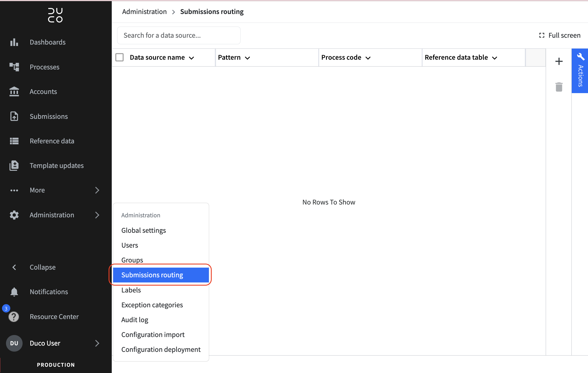Go to Dashboards in sidebar

[48, 42]
